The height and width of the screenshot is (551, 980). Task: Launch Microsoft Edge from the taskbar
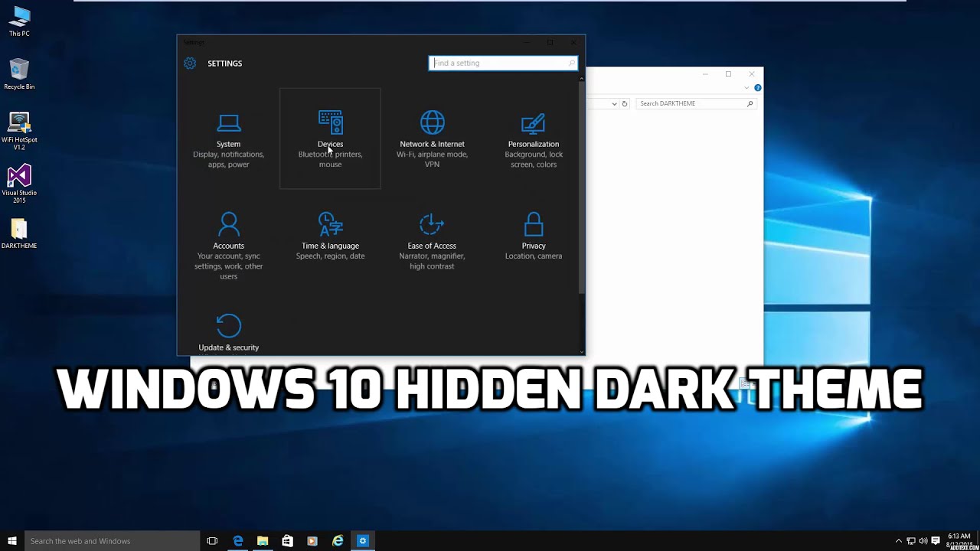tap(238, 541)
